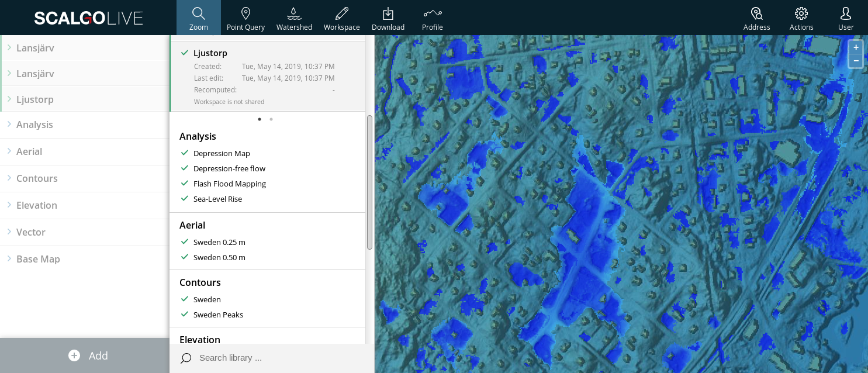The width and height of the screenshot is (868, 373).
Task: Click the Elevation heading in library
Action: 200,339
